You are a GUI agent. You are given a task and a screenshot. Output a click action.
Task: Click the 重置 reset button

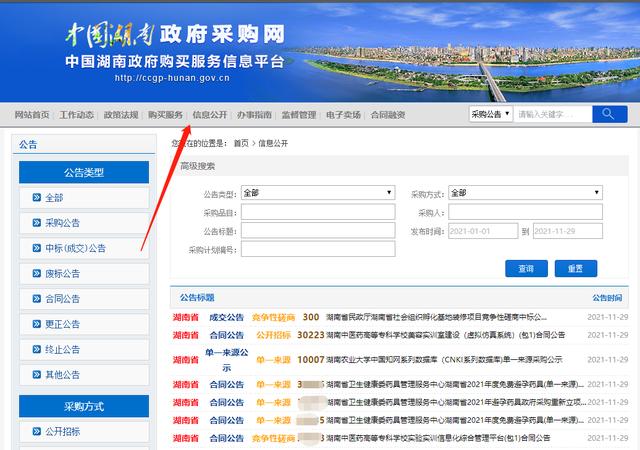click(x=576, y=268)
